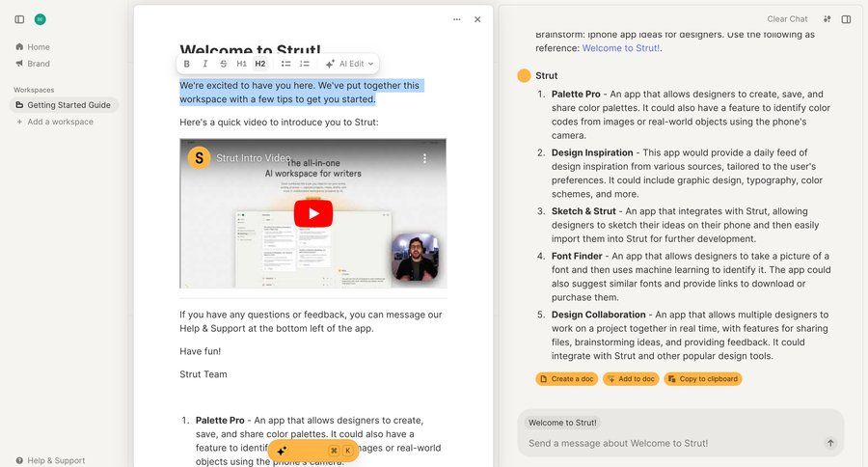
Task: Click the highlighted intro paragraph text
Action: tap(300, 93)
